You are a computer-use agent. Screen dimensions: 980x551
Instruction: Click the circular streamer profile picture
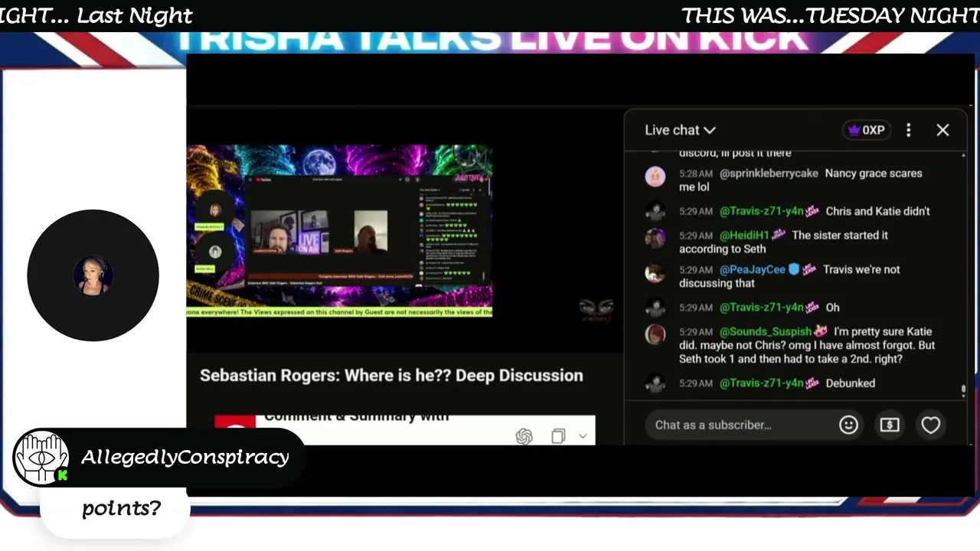93,275
